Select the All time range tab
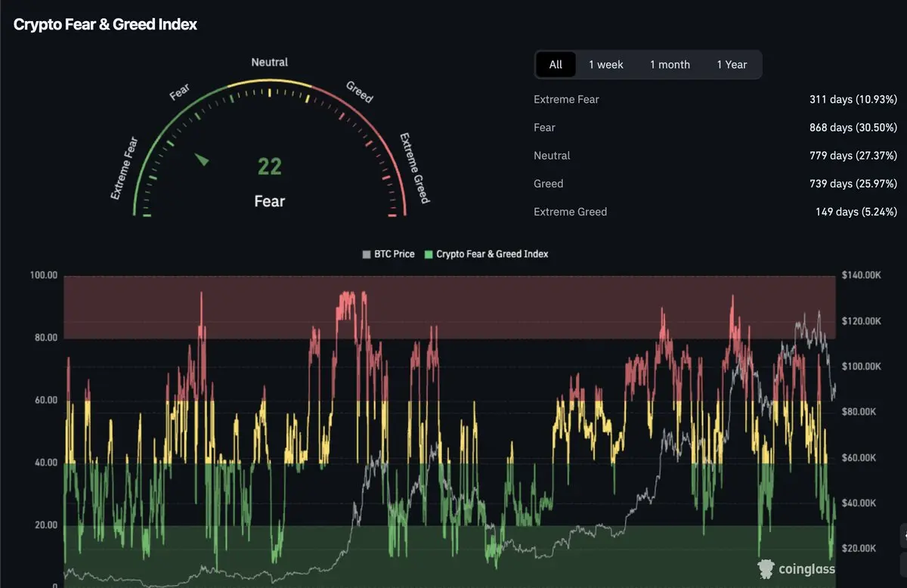This screenshot has width=907, height=588. 556,65
